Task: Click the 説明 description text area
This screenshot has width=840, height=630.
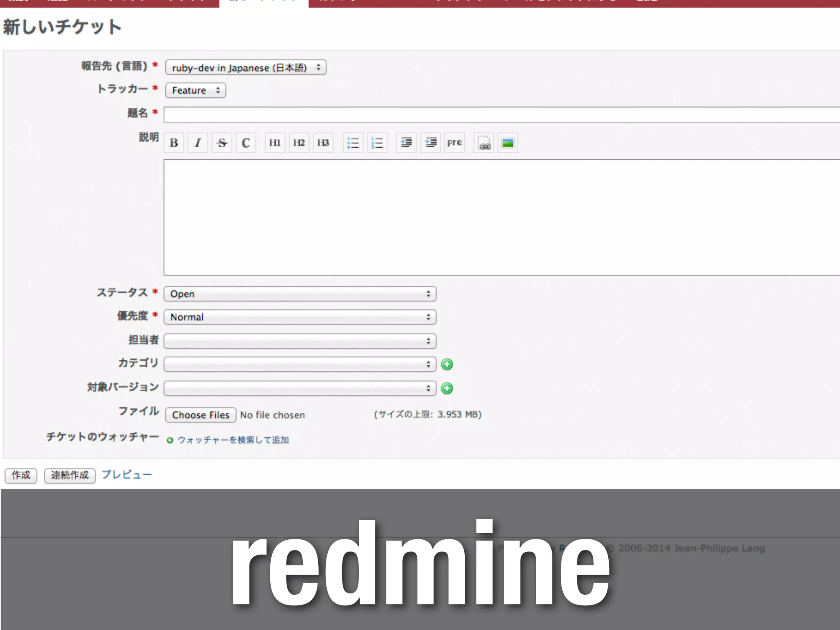Action: click(502, 217)
